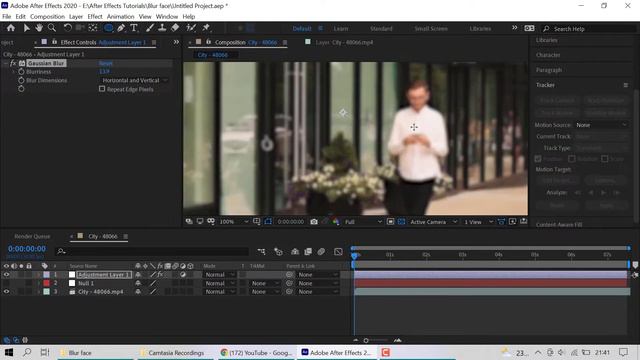The height and width of the screenshot is (360, 640).
Task: Select the Puppet Pin tool
Action: [206, 28]
